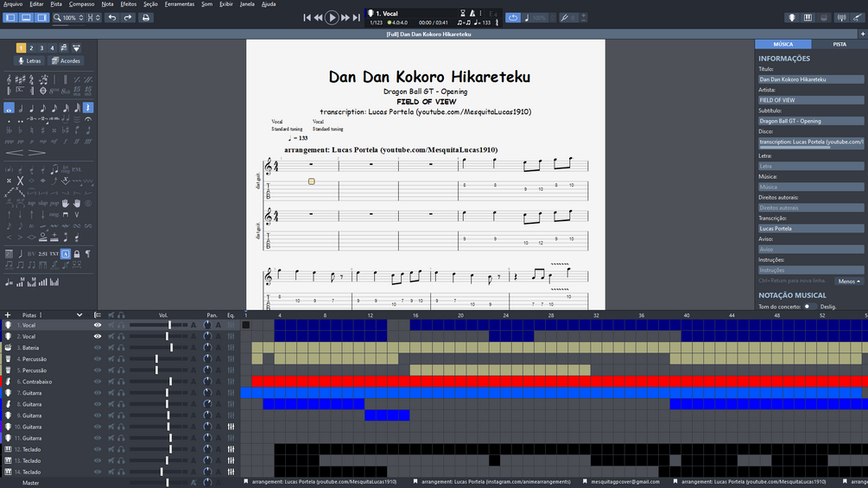Screen dimensions: 868x488
Task: Open the zoom 100% stepper dropdown
Action: click(81, 17)
